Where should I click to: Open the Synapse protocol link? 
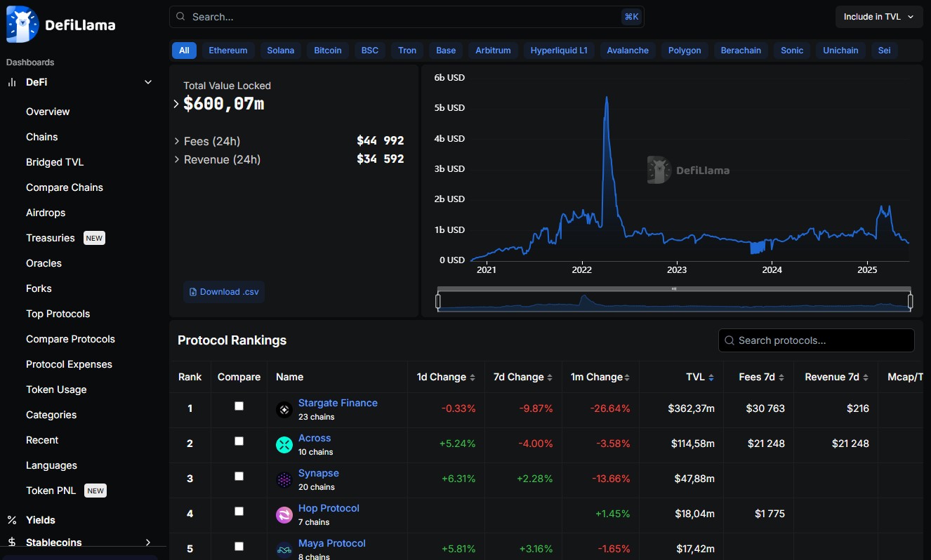[319, 473]
